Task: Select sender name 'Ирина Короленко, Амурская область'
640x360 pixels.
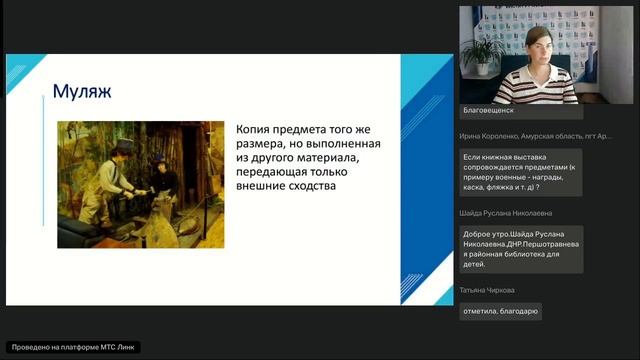Action: pos(535,136)
